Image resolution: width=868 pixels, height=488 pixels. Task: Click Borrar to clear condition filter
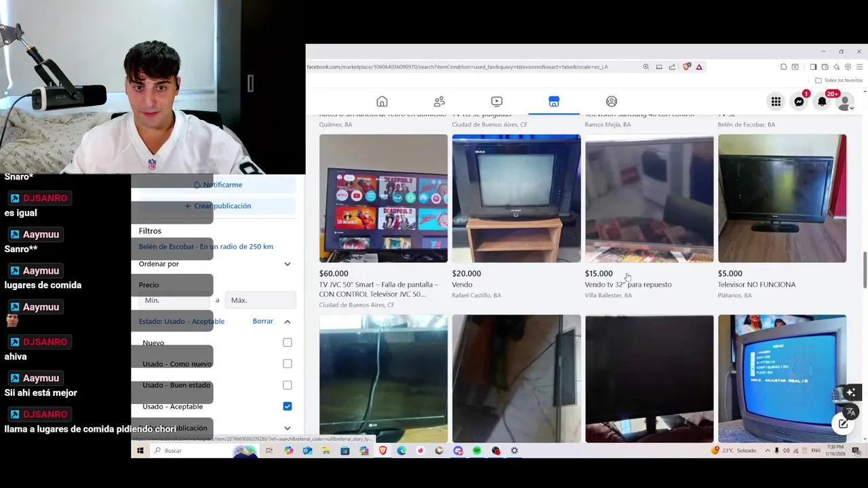click(x=262, y=321)
